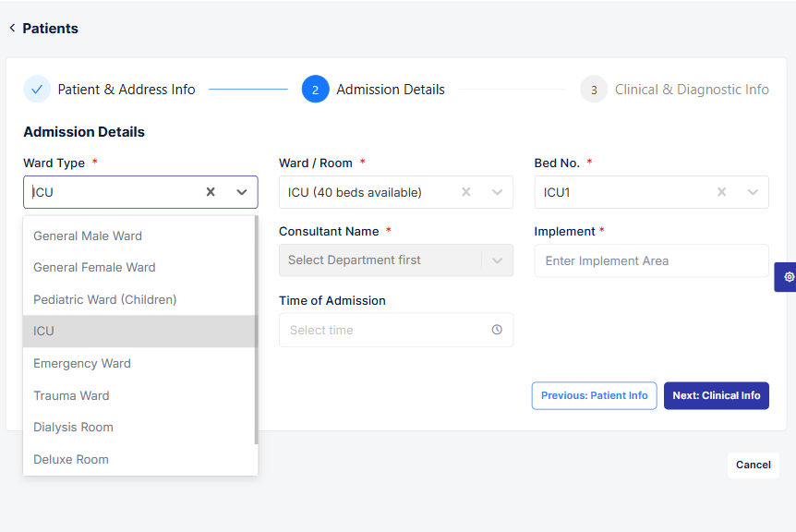Screen dimensions: 796x532
Task: Clear the Ward Type ICU selection
Action: 211,192
